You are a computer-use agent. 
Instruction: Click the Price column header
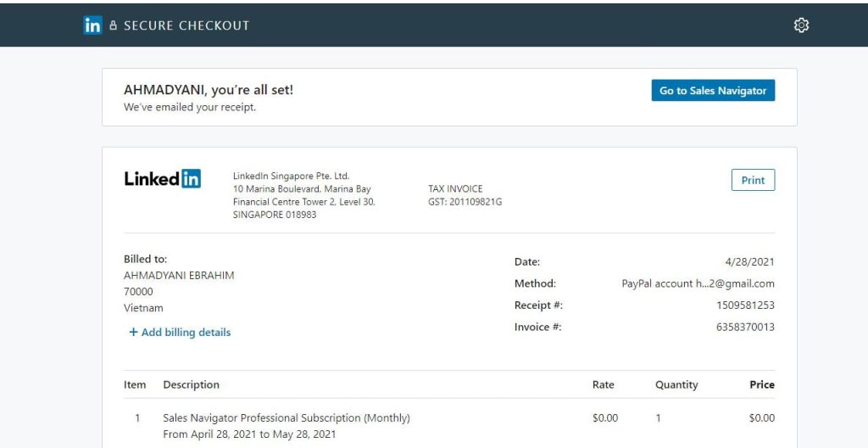(762, 385)
